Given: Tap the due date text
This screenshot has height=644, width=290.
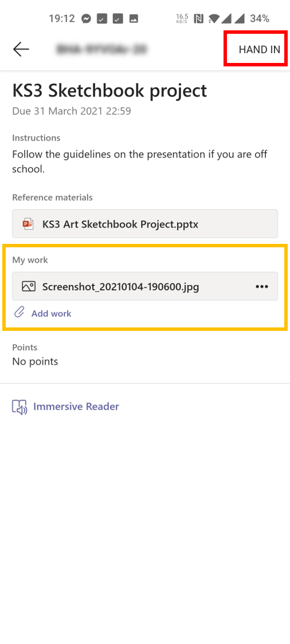Looking at the screenshot, I should coord(72,111).
